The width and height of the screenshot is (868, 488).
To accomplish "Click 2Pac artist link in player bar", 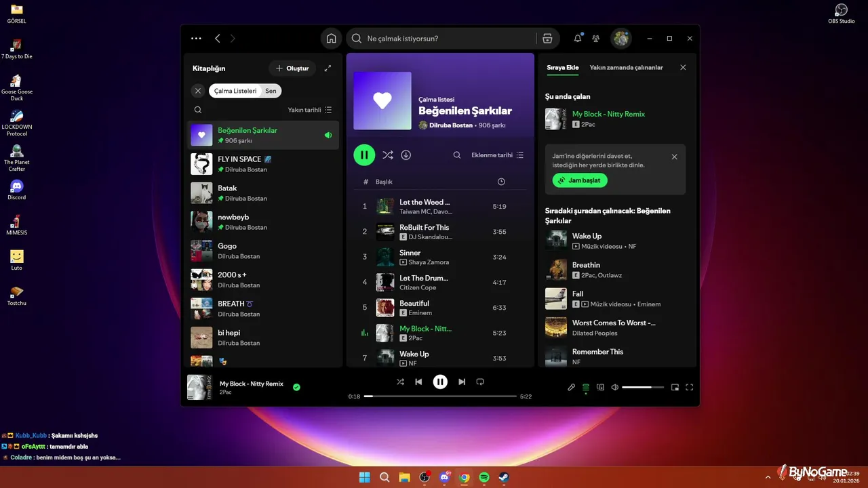I will coord(226,392).
